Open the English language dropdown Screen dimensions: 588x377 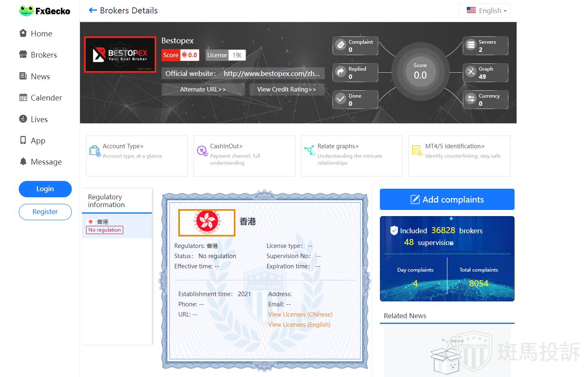484,11
